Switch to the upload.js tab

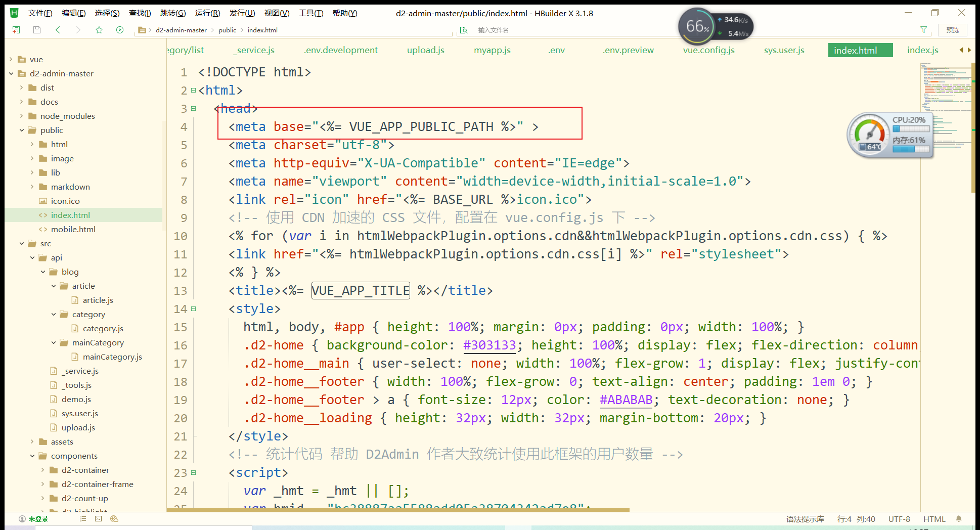426,50
